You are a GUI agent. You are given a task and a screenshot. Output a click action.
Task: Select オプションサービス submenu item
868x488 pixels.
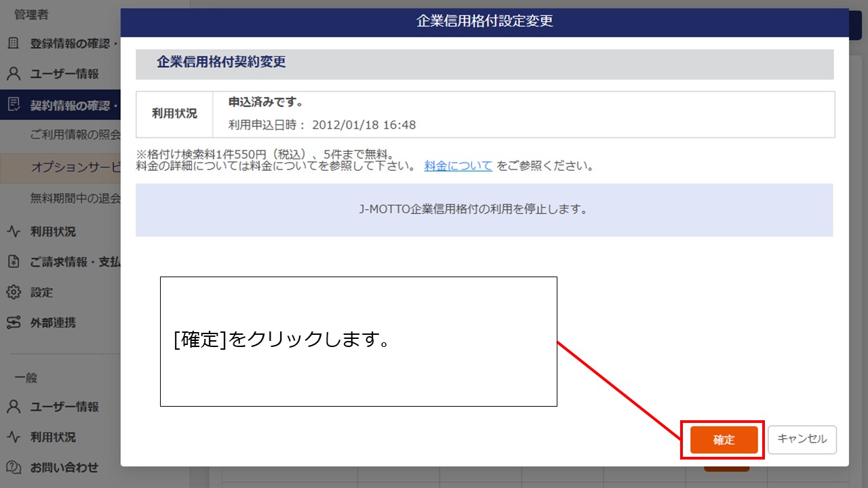tap(60, 167)
